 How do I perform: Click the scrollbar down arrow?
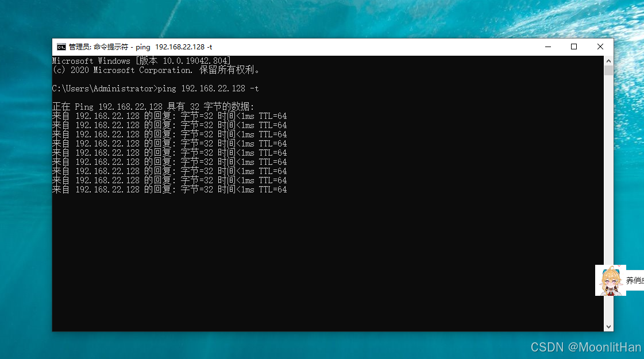click(608, 326)
